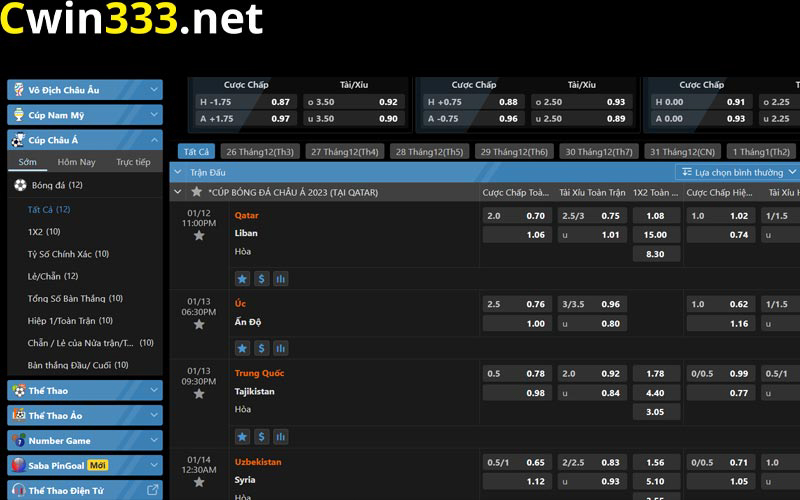Open Lựa chọn bình thường dropdown
The width and height of the screenshot is (800, 500).
tap(738, 172)
